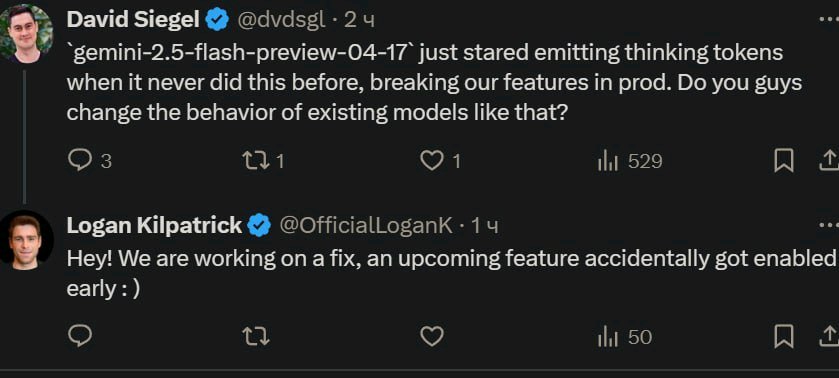
Task: Open Logan Kilpatrick's profile avatar
Action: [x=25, y=239]
